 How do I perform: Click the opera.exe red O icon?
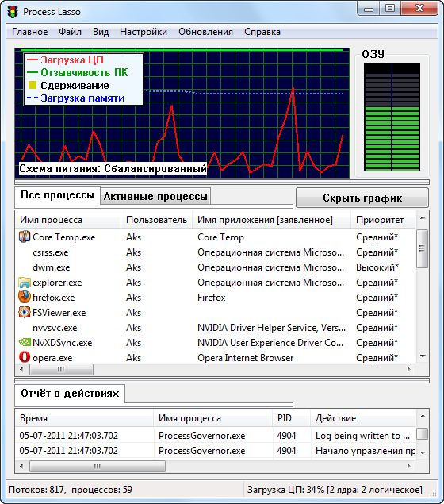coord(25,357)
